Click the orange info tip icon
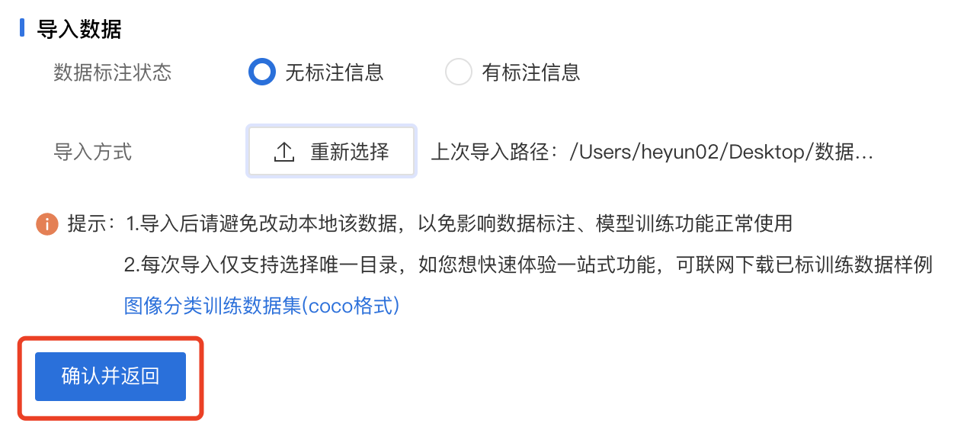980x430 pixels. coord(46,224)
